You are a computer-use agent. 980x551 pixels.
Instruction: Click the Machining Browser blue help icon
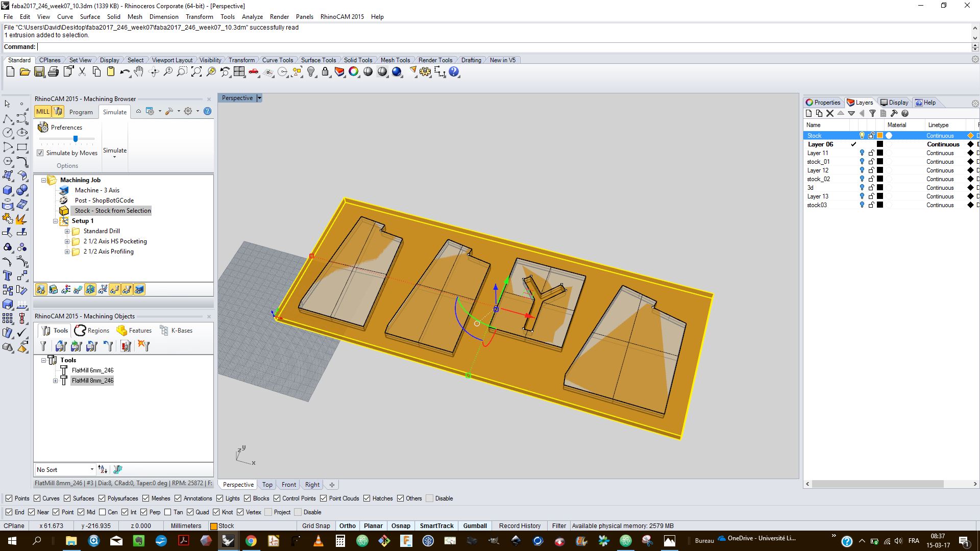tap(208, 111)
